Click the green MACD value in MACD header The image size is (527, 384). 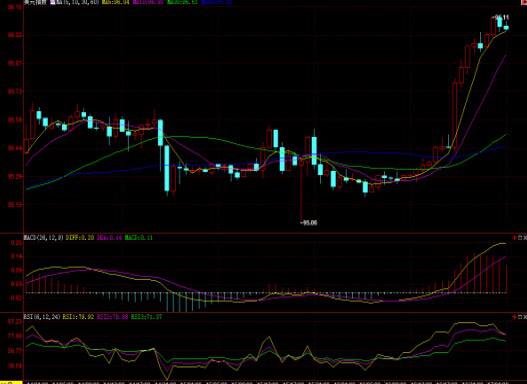coord(138,238)
